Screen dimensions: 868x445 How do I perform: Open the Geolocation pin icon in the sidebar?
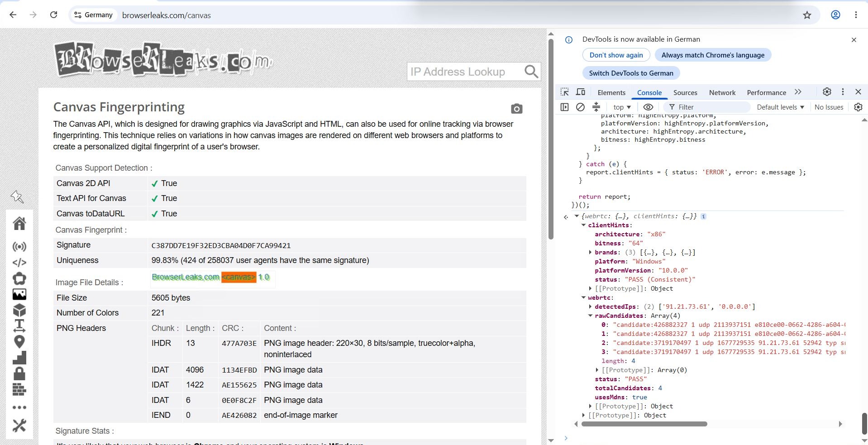pos(19,342)
